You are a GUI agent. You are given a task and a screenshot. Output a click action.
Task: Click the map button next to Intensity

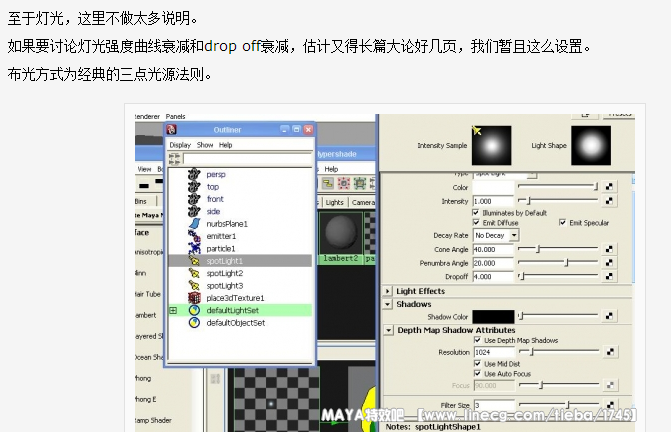click(610, 201)
